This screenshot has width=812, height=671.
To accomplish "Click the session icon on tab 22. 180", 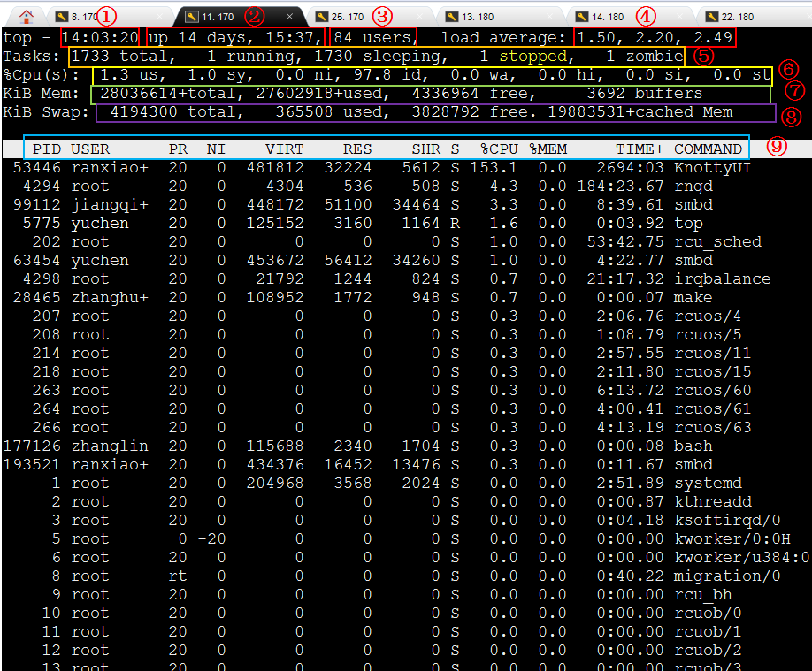I will (x=712, y=17).
